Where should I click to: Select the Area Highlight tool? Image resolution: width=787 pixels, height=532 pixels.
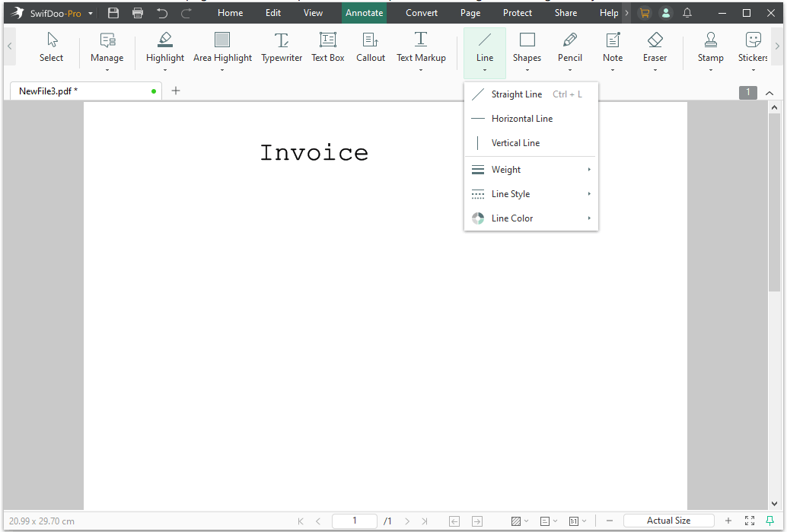coord(222,48)
